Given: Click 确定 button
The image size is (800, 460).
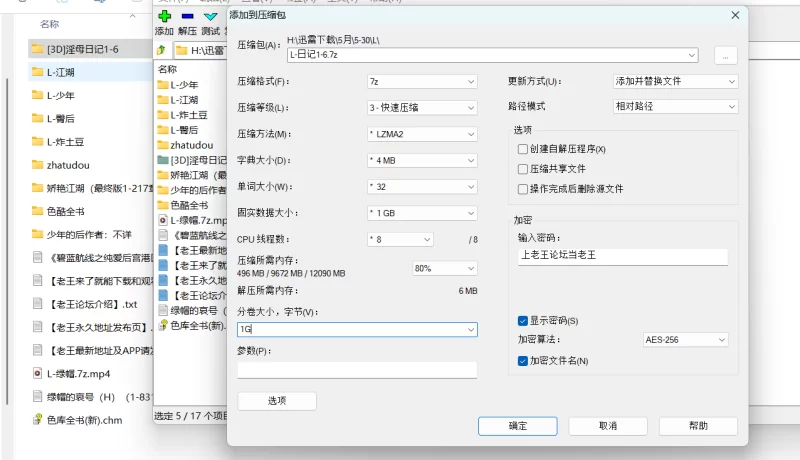Looking at the screenshot, I should 517,426.
